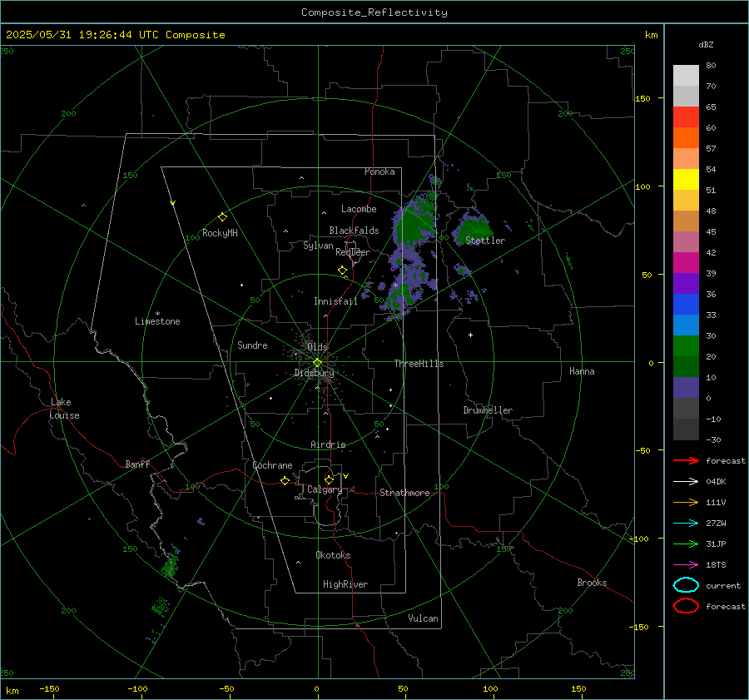
Task: Click the yellow diamond marker under Cochrane
Action: tap(285, 481)
